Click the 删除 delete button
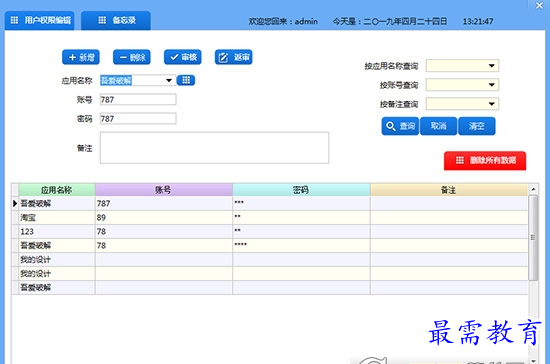This screenshot has width=550, height=364. 132,57
